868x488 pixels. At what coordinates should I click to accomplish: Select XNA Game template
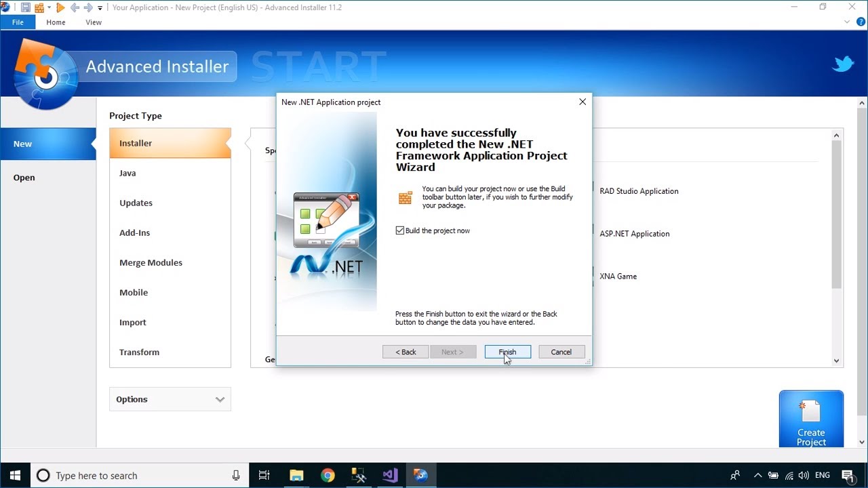pyautogui.click(x=618, y=277)
